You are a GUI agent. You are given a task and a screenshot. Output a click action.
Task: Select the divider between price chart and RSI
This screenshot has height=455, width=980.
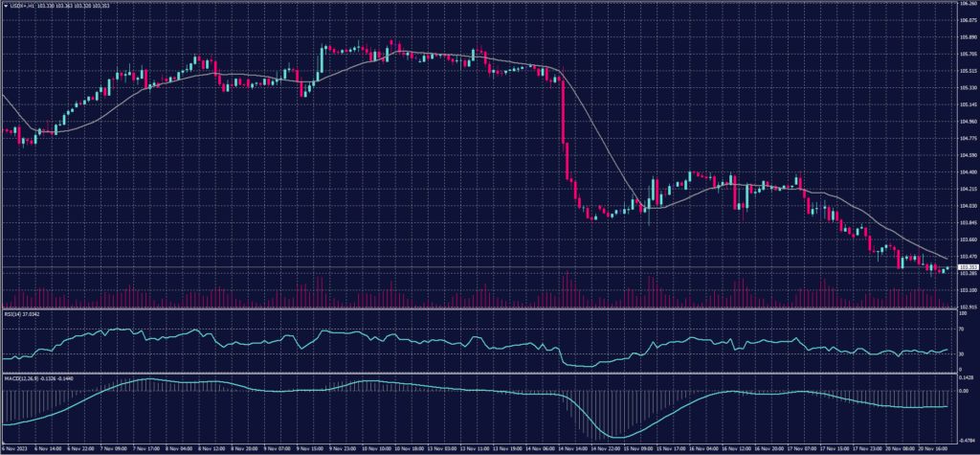click(x=479, y=309)
